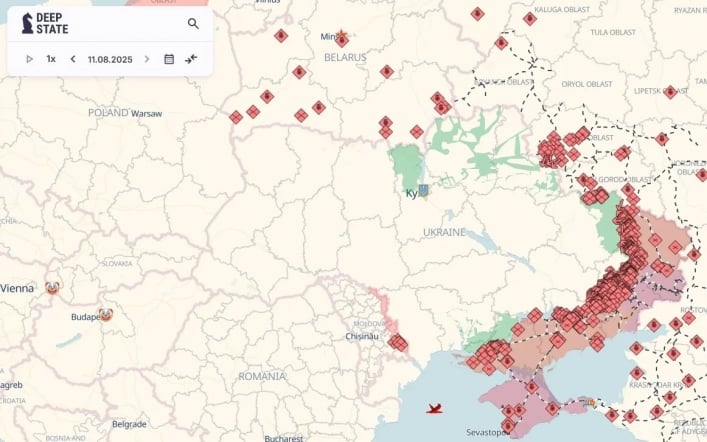The width and height of the screenshot is (707, 442).
Task: Click the POLAND country label
Action: click(108, 113)
